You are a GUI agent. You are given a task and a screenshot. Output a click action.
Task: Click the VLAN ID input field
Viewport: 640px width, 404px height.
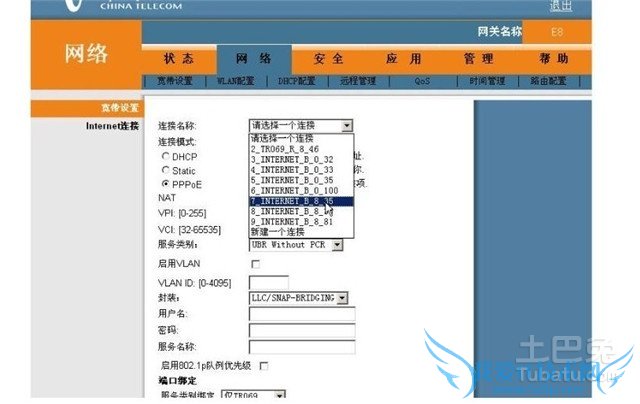[x=269, y=282]
